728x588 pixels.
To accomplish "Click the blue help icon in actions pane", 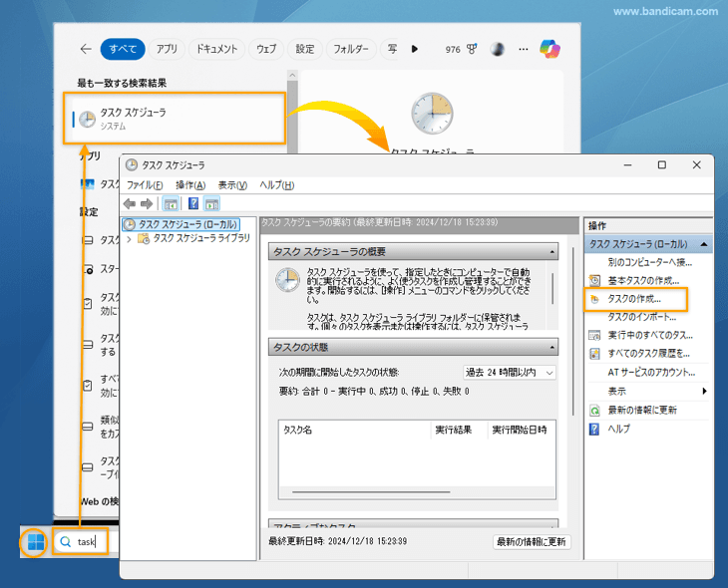I will pyautogui.click(x=594, y=429).
